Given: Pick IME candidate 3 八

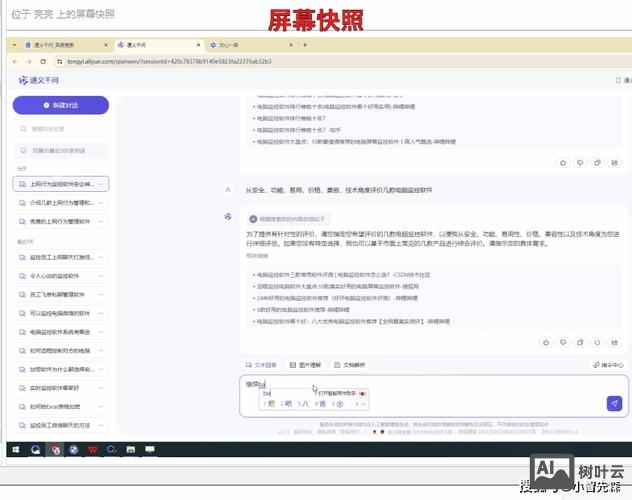Looking at the screenshot, I should [x=303, y=404].
